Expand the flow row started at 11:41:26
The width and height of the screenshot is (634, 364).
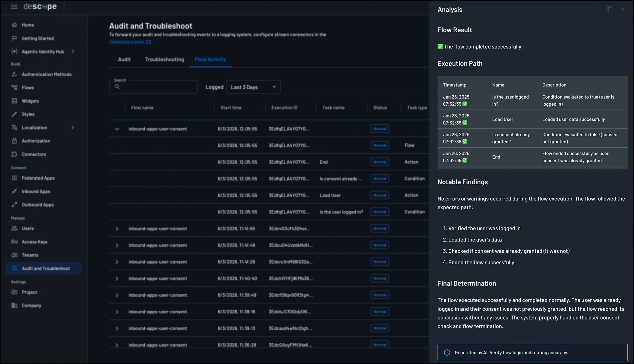[x=117, y=262]
